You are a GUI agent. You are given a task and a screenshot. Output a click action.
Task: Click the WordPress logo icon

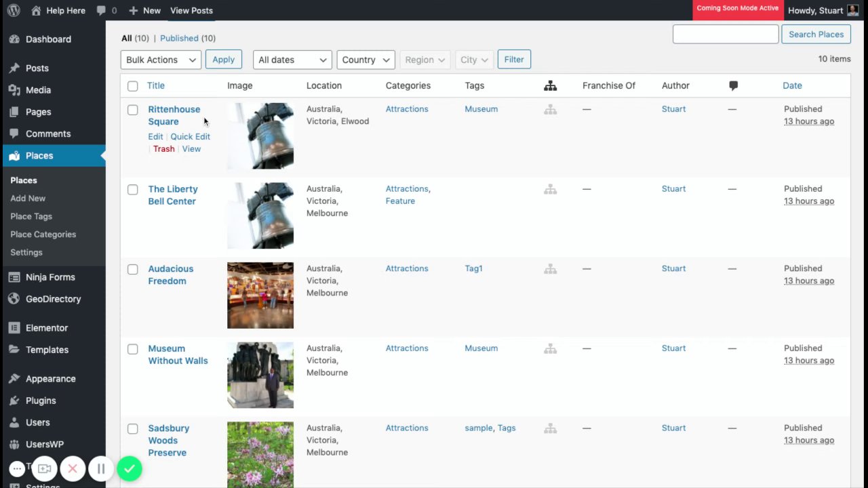[14, 10]
